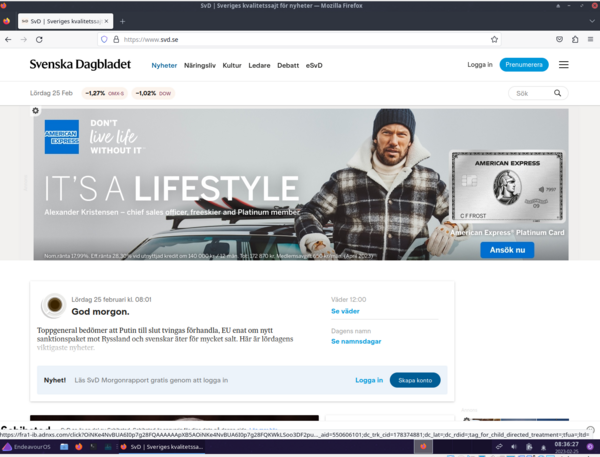Viewport: 600px width, 457px height.
Task: Click the Lördag 25 Feb date text
Action: tap(51, 93)
